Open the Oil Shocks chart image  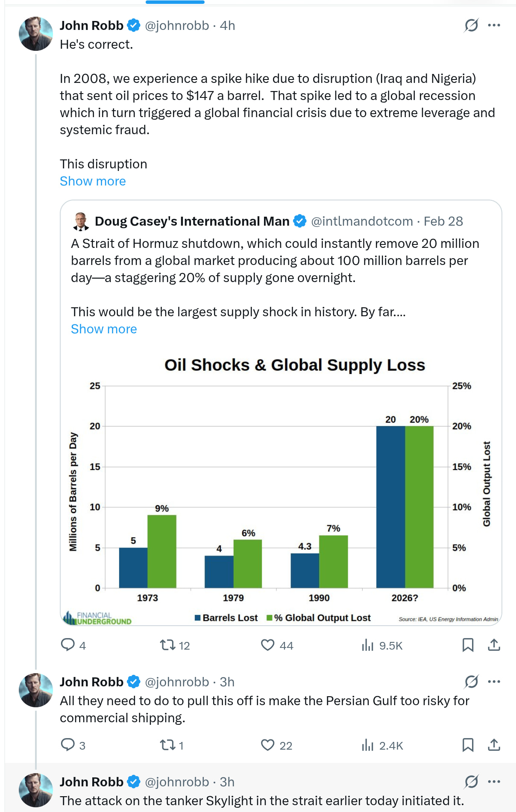click(281, 487)
